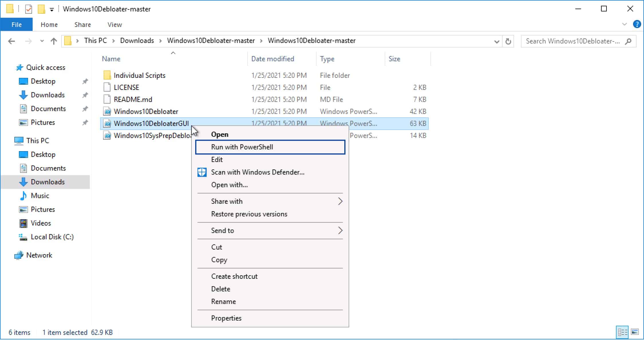Click the Back navigation arrow
Viewport: 644px width, 340px height.
tap(11, 41)
